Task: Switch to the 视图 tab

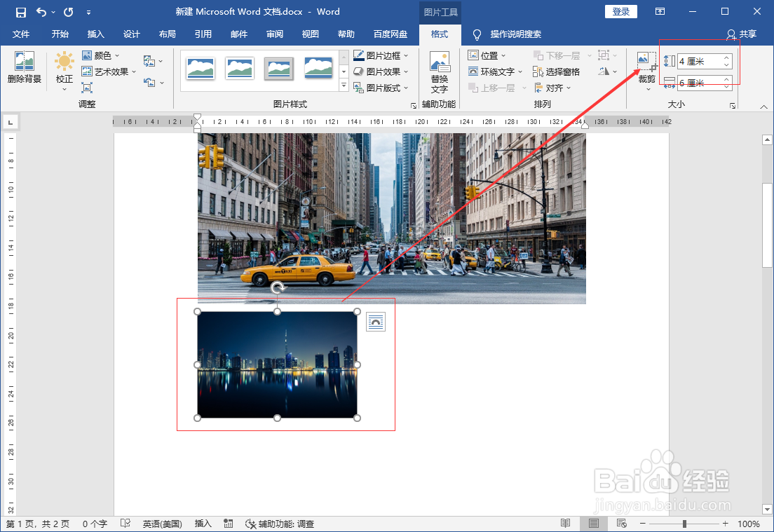Action: click(x=311, y=34)
